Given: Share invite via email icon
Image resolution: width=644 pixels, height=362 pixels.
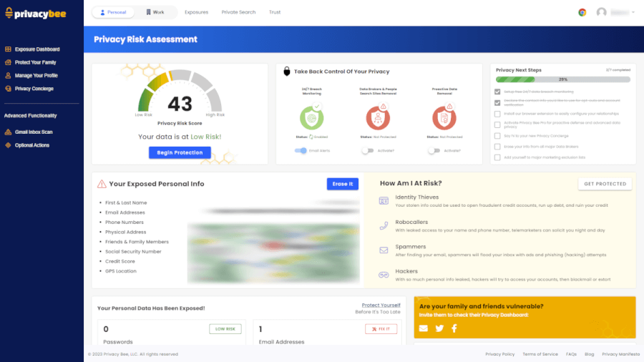Looking at the screenshot, I should coord(424,328).
